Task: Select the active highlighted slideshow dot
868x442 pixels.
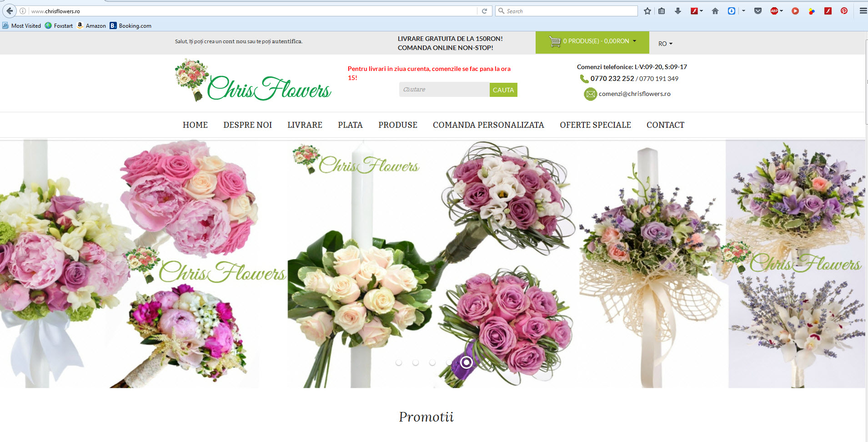Action: (466, 362)
